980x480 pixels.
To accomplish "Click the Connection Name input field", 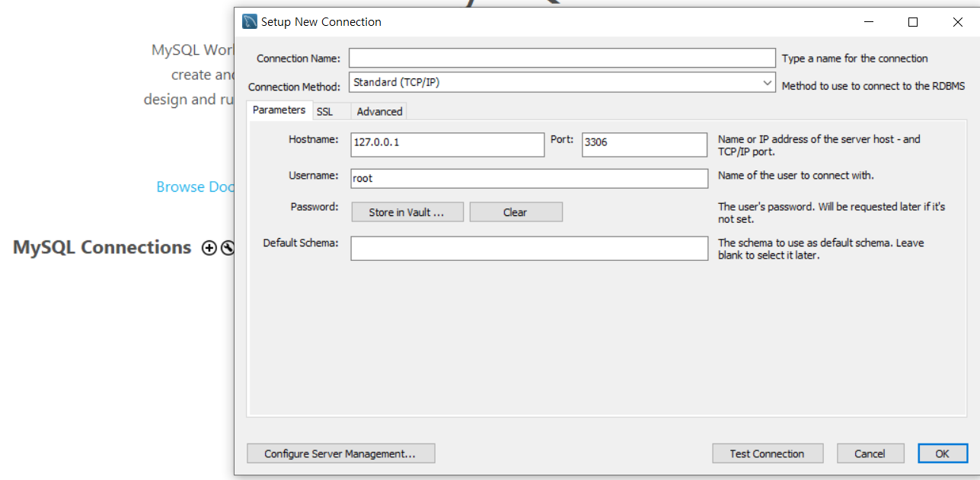I will 562,58.
